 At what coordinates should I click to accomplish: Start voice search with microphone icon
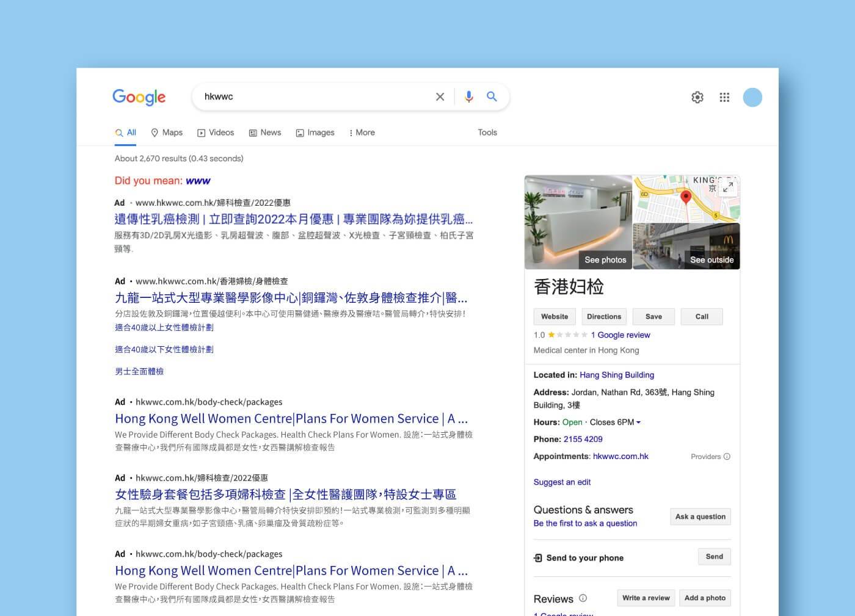click(x=468, y=96)
